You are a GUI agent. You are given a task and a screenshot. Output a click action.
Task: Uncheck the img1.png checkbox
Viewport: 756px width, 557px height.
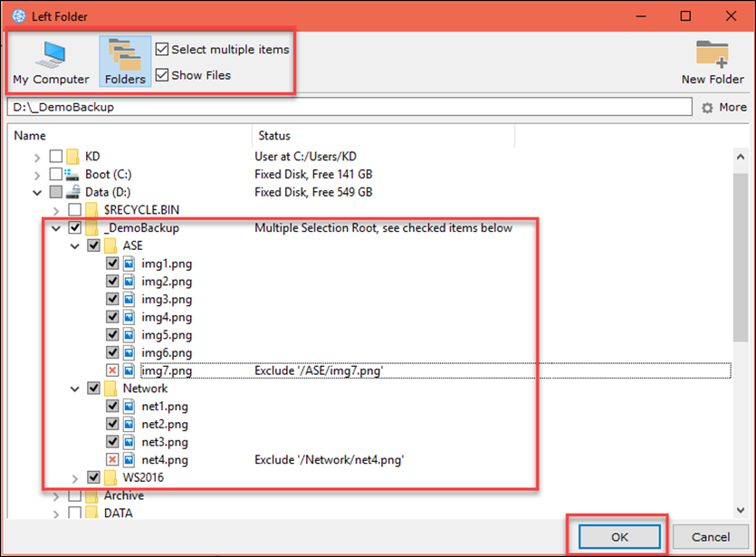click(112, 264)
